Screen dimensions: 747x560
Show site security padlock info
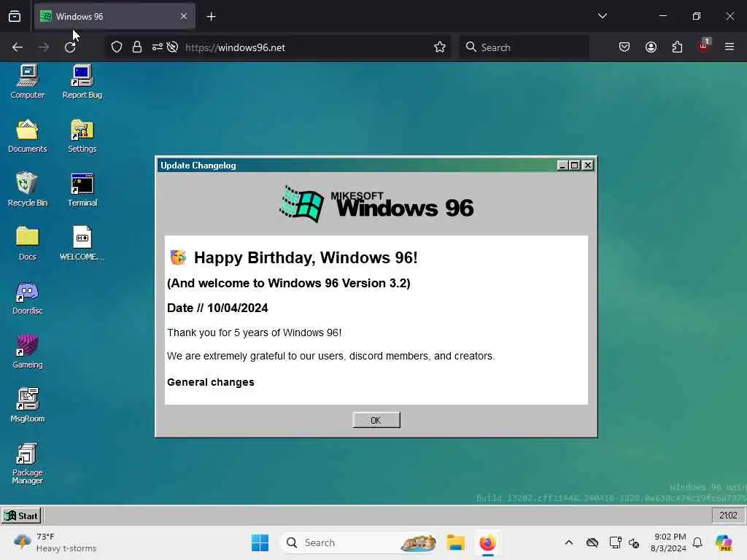point(137,47)
